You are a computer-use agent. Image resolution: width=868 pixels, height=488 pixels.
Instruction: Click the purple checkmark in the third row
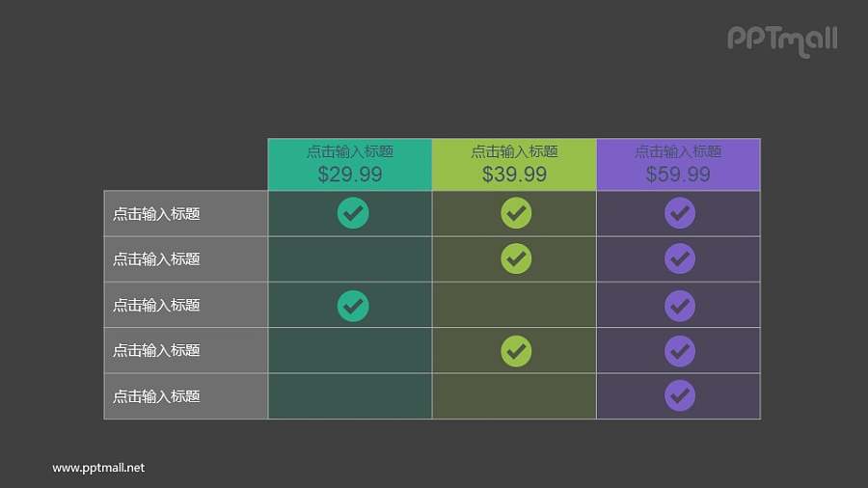[x=680, y=305]
